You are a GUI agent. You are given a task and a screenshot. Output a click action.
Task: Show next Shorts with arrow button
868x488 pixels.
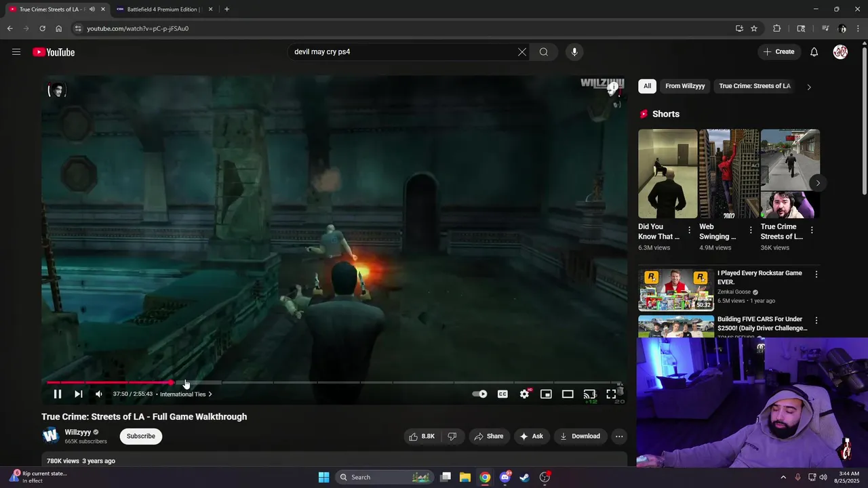click(818, 183)
